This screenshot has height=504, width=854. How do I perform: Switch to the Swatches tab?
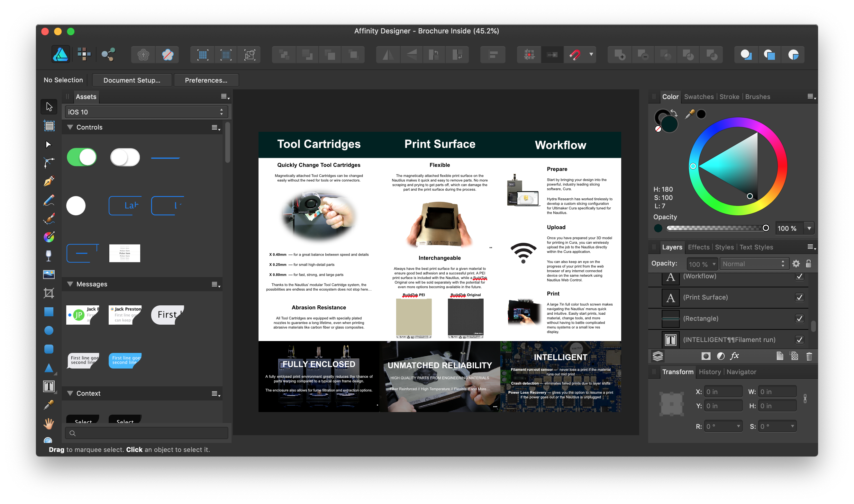point(699,97)
